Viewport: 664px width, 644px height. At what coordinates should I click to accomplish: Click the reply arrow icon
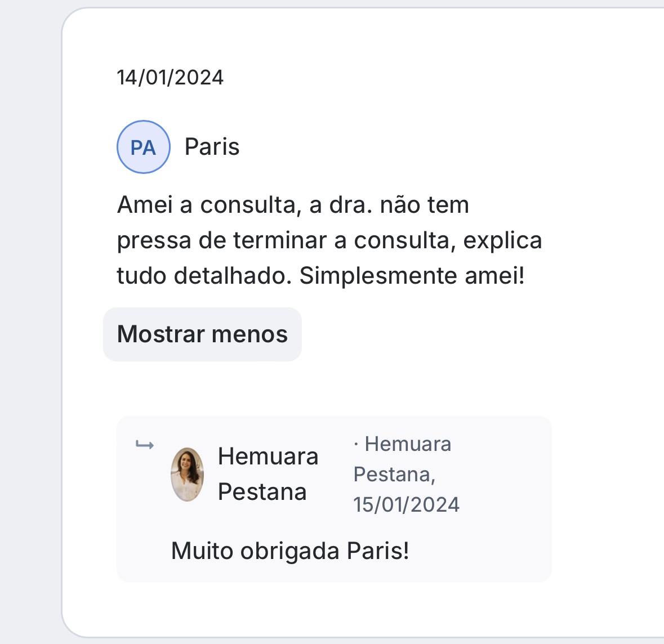[x=145, y=446]
